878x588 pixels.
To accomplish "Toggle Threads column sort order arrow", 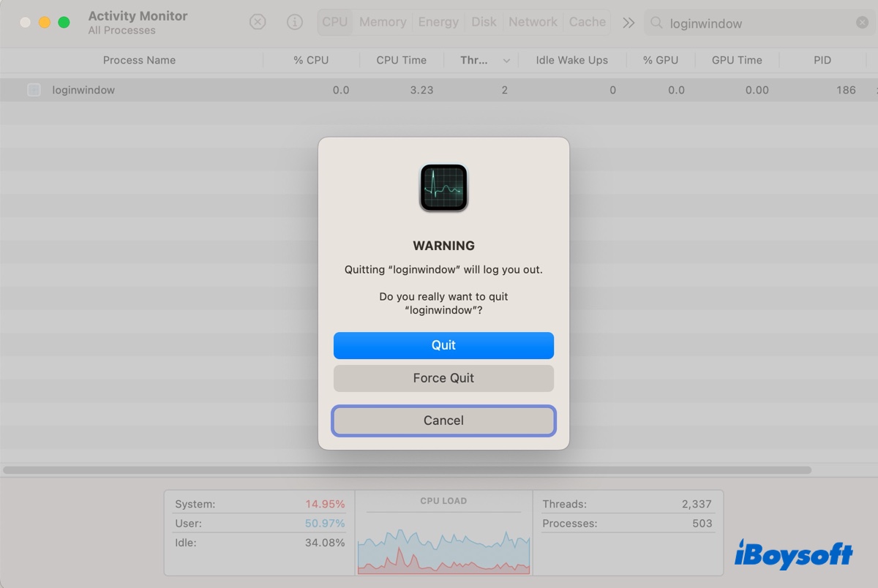I will click(506, 61).
